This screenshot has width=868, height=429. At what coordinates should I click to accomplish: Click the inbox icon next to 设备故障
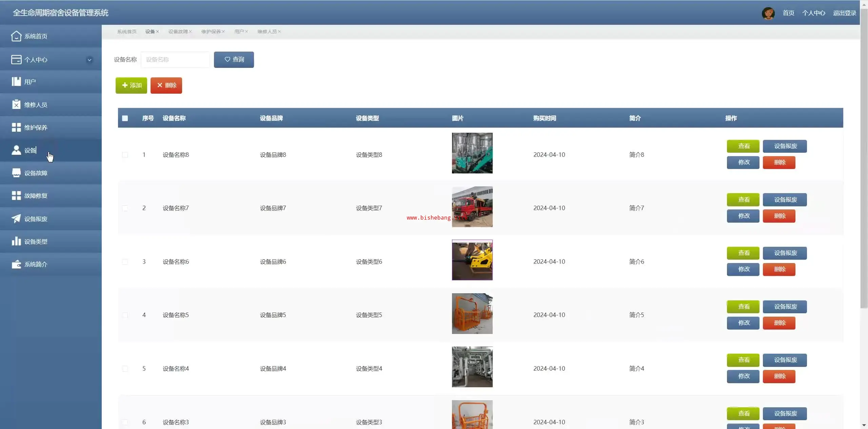[x=16, y=173]
